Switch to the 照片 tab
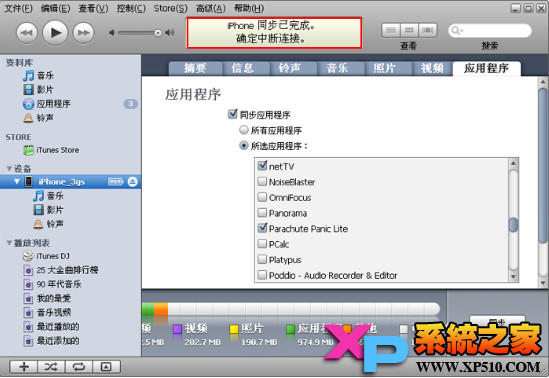Viewport: 549px width, 378px height. click(x=388, y=68)
